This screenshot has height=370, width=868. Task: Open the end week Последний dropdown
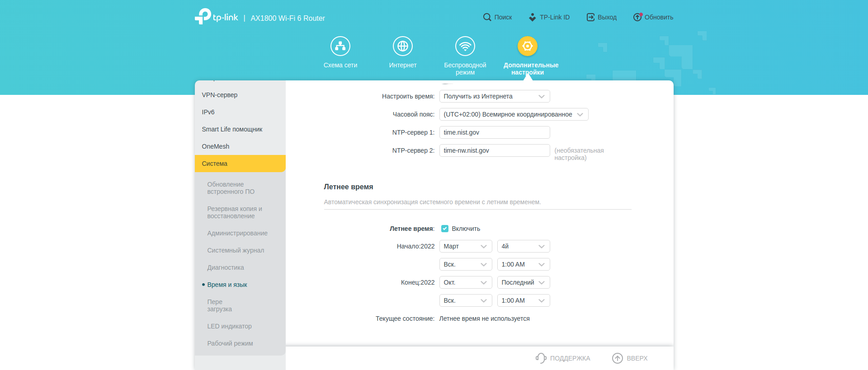pyautogui.click(x=523, y=282)
